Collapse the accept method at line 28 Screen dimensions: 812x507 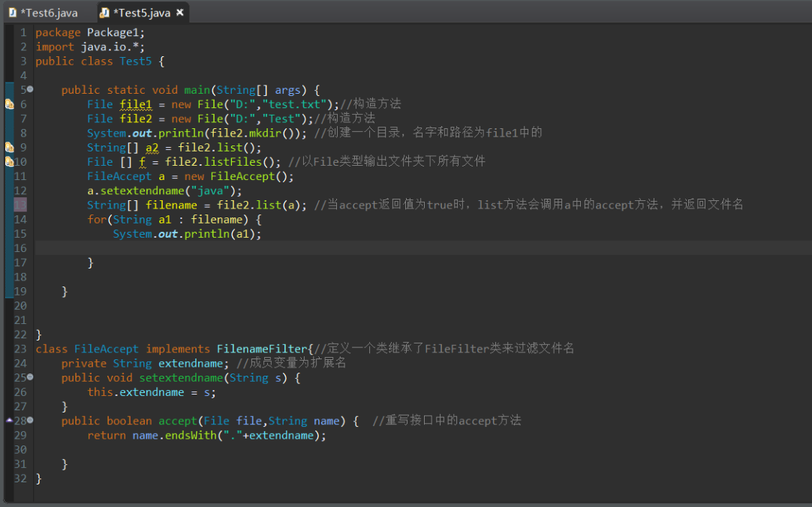(x=30, y=421)
